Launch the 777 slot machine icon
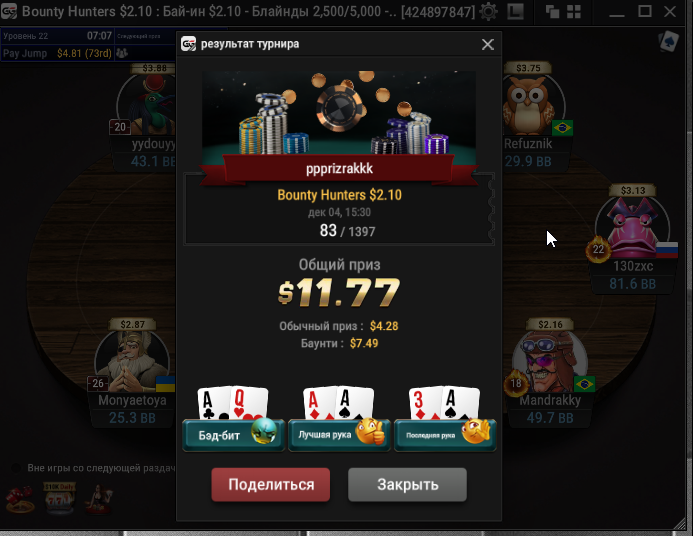Viewport: 693px width, 536px height. [x=59, y=498]
